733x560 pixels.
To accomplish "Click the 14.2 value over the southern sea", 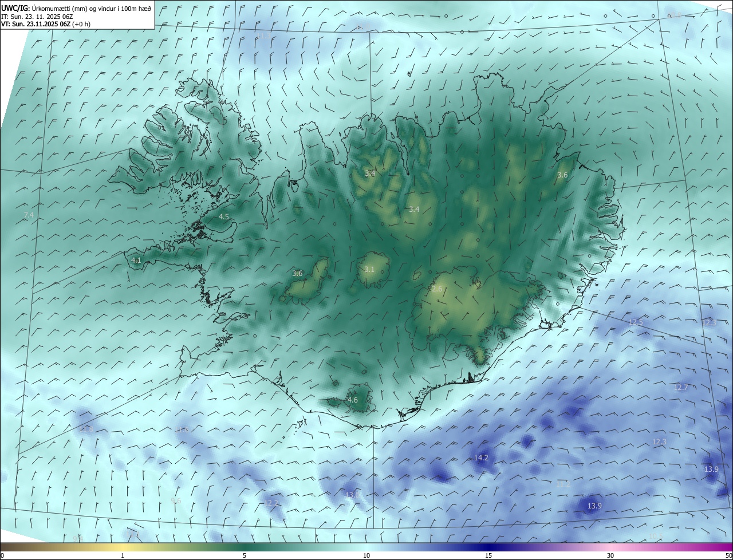I will click(x=482, y=458).
